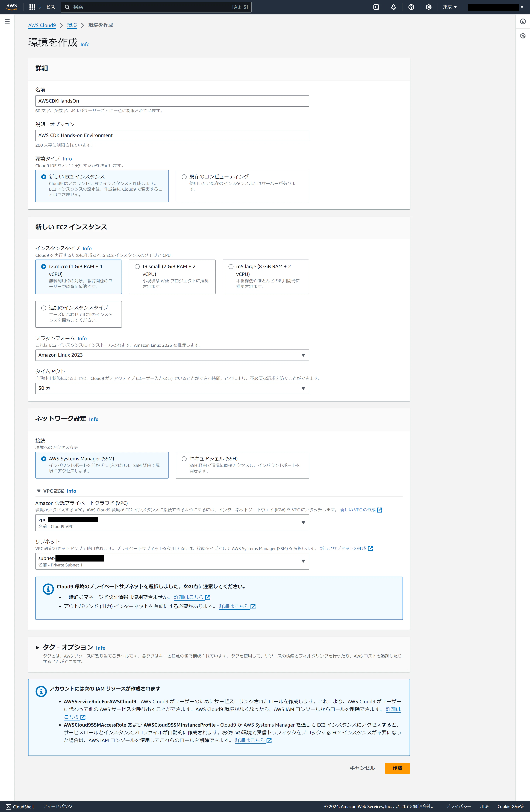
Task: Open the サブネット selection dropdown
Action: tap(172, 561)
